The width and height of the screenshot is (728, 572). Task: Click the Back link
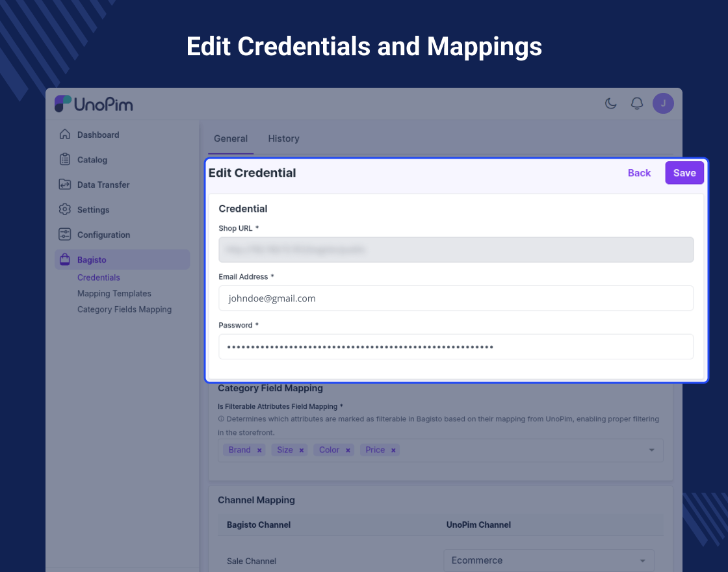[640, 173]
